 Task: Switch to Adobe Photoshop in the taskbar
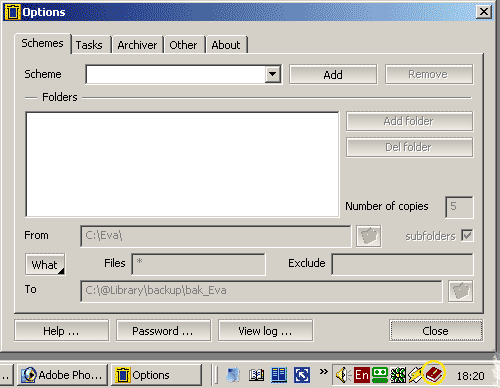(62, 375)
